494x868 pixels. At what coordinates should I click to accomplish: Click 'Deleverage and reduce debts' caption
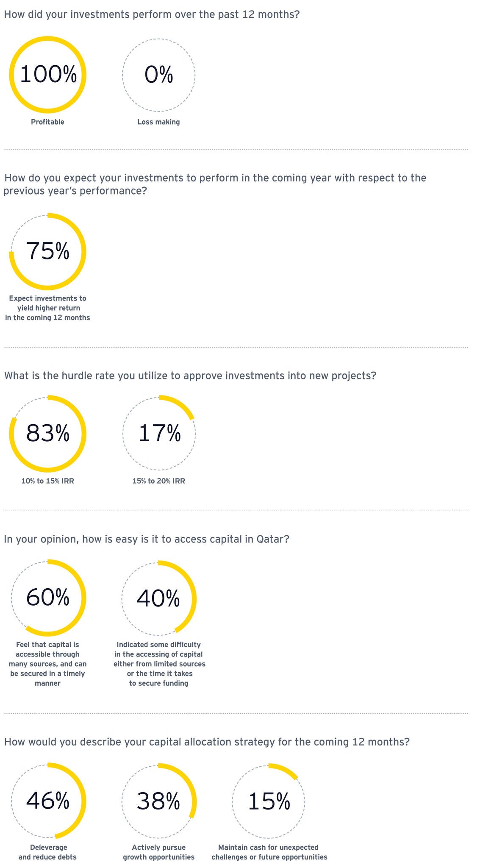click(47, 852)
